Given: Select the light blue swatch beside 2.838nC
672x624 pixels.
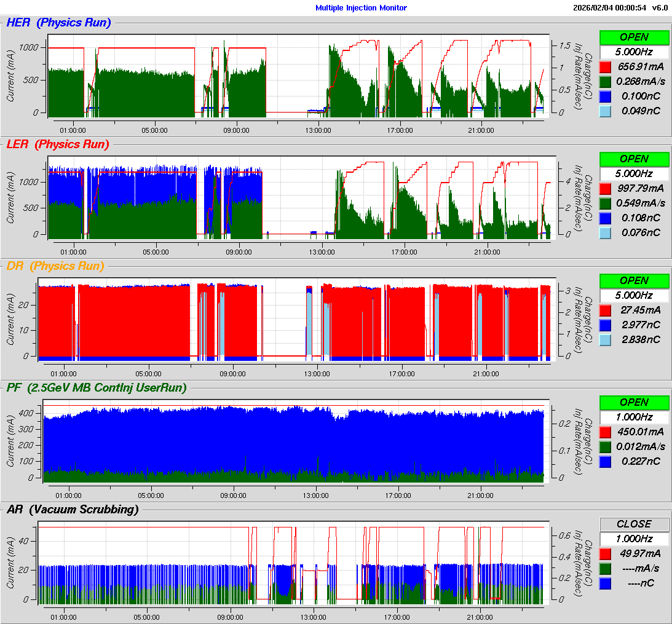Looking at the screenshot, I should coord(605,339).
